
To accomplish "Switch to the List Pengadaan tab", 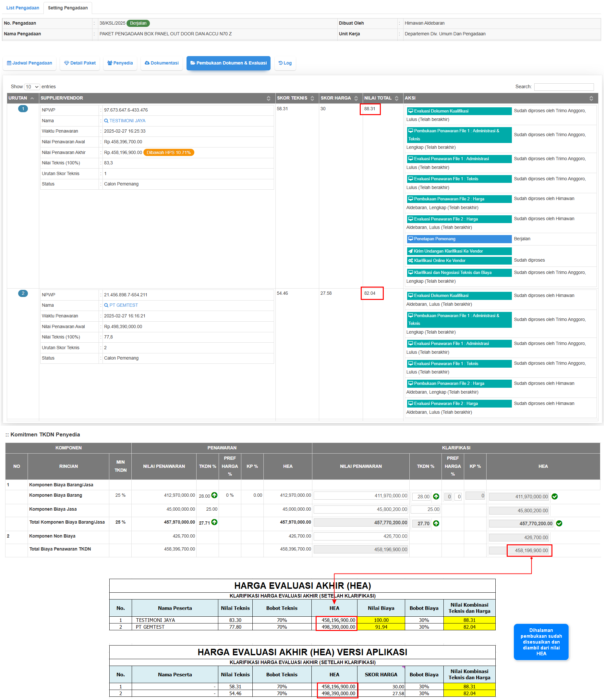I will pyautogui.click(x=23, y=8).
